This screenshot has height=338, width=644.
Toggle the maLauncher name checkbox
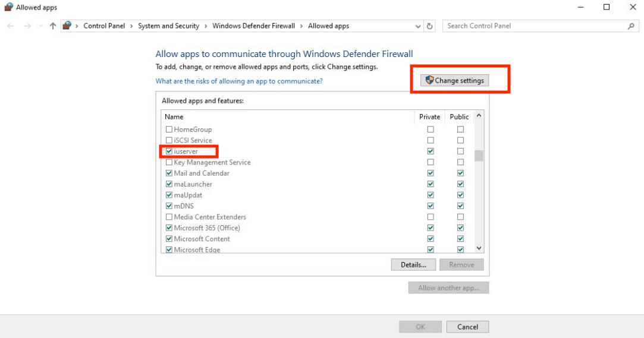pyautogui.click(x=169, y=184)
